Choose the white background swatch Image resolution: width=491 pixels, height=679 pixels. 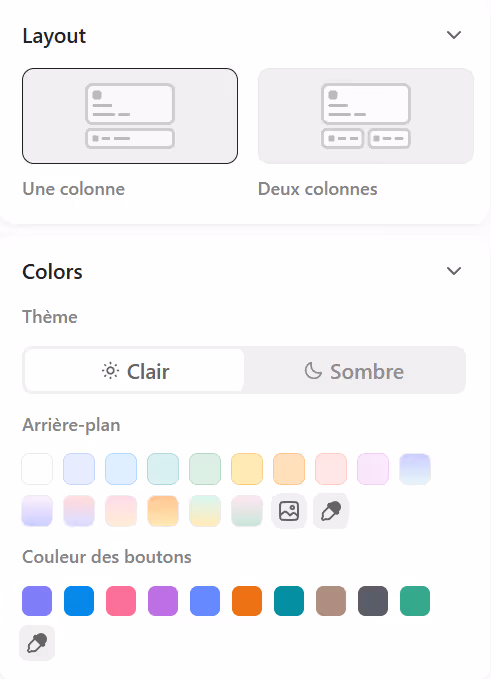click(37, 469)
